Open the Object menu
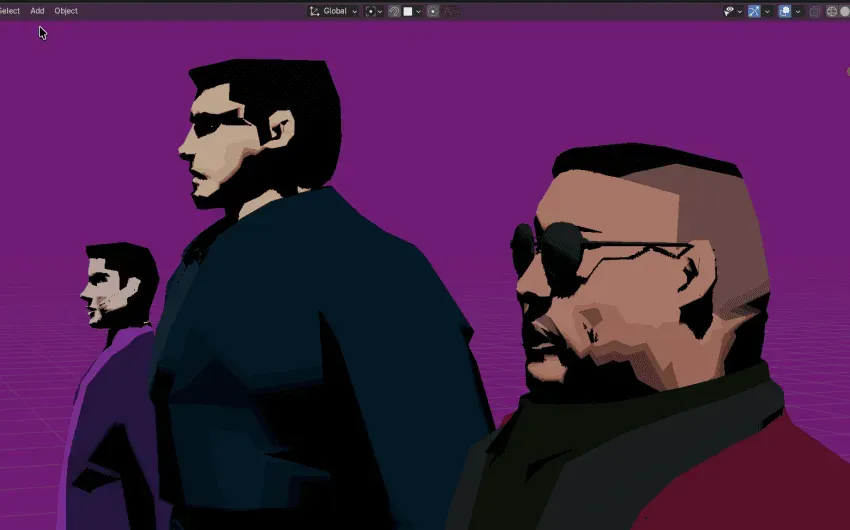Image resolution: width=850 pixels, height=530 pixels. pyautogui.click(x=66, y=11)
